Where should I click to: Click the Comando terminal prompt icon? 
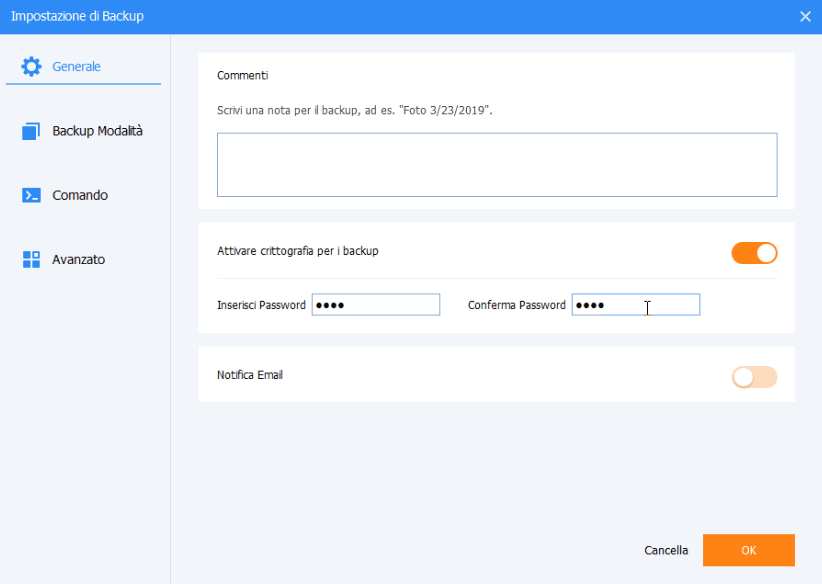(31, 196)
